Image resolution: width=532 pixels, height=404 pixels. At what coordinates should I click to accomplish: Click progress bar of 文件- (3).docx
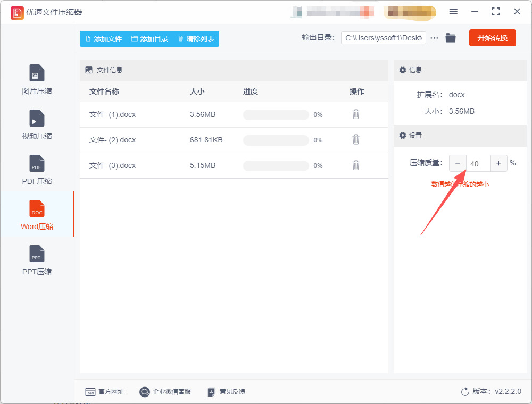[276, 165]
